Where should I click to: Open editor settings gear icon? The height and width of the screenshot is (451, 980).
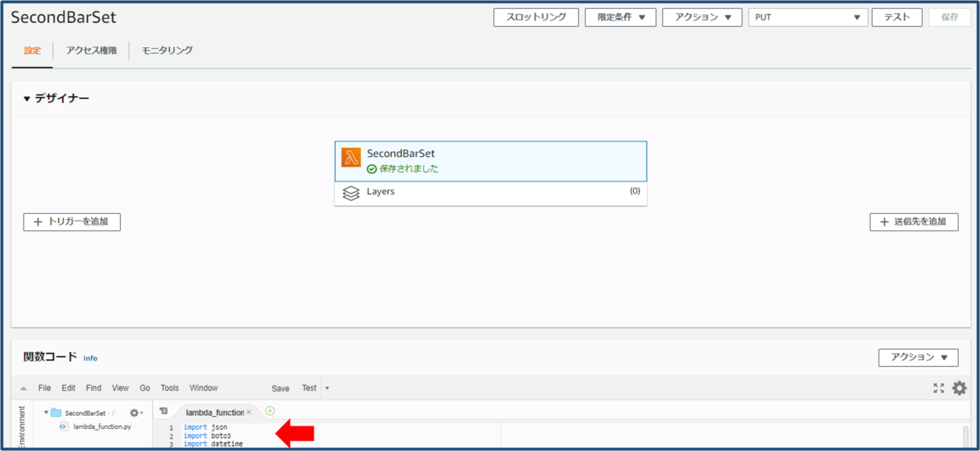tap(960, 388)
